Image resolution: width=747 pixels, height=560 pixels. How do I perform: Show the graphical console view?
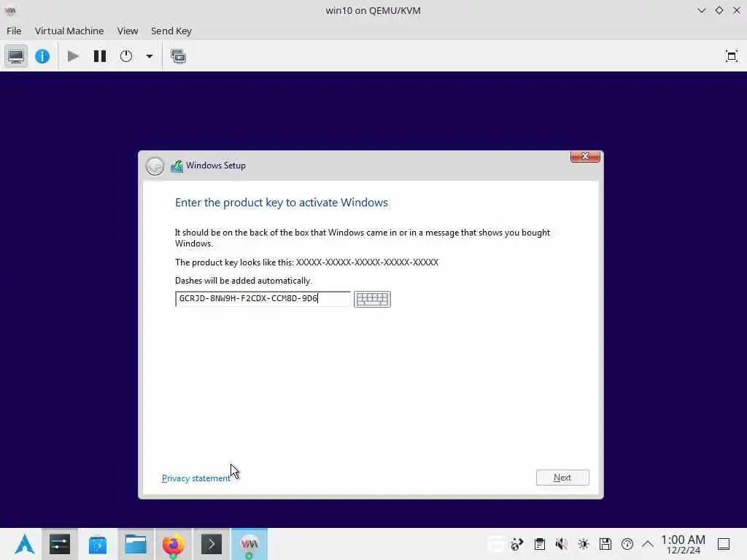coord(16,56)
